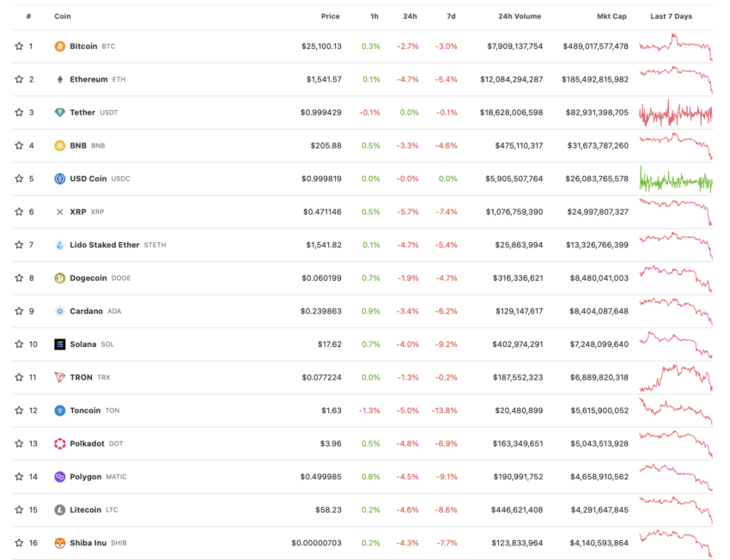730x560 pixels.
Task: Open the Toncoin detail page
Action: [84, 410]
